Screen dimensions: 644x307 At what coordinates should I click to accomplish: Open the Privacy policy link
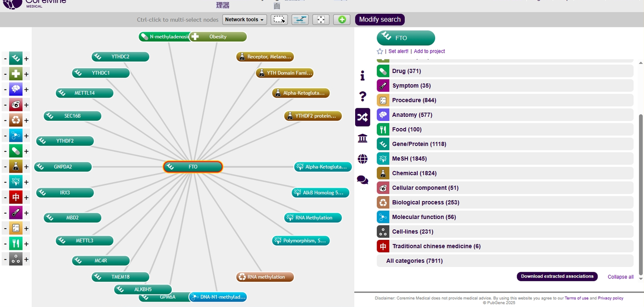(610, 298)
